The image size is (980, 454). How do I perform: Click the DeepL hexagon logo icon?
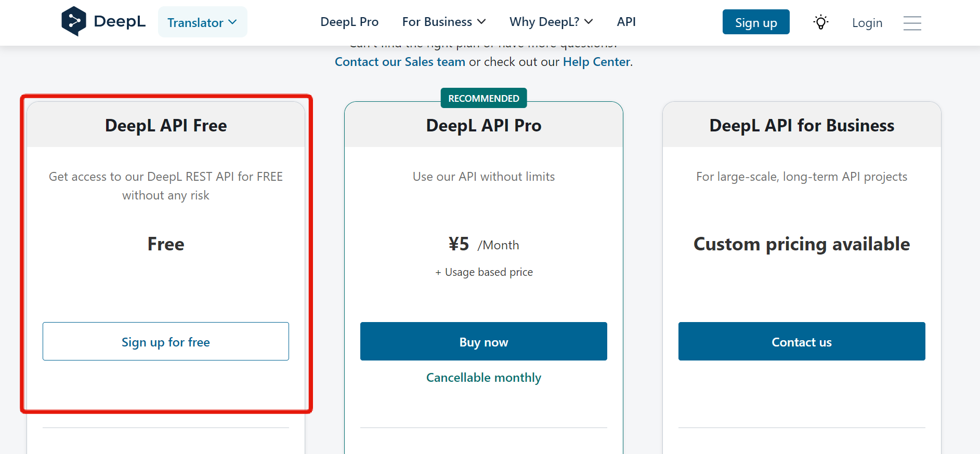pos(74,21)
